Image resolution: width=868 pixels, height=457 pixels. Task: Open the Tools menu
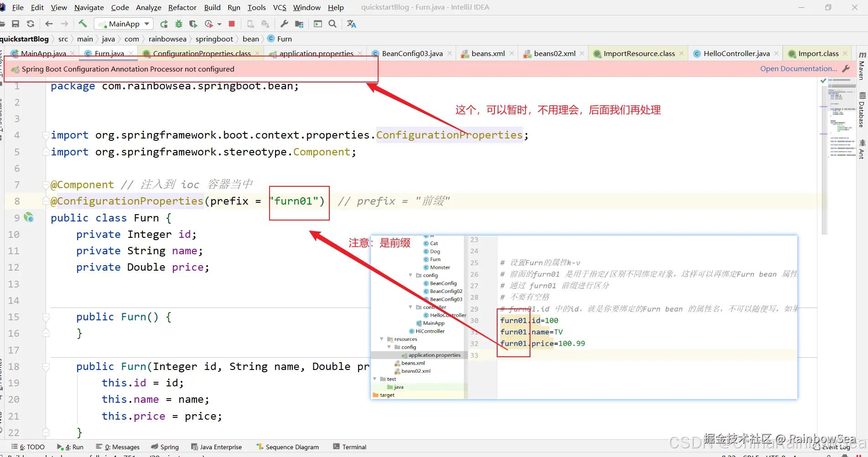tap(257, 7)
